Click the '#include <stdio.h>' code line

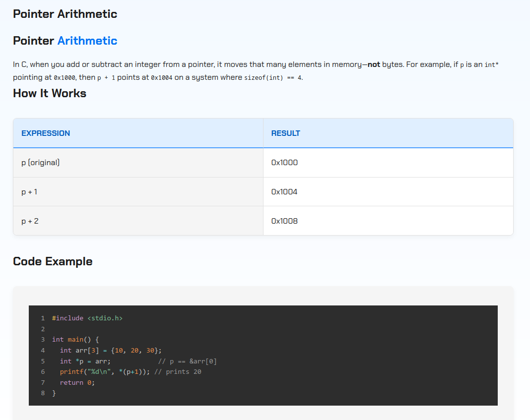[x=87, y=318]
